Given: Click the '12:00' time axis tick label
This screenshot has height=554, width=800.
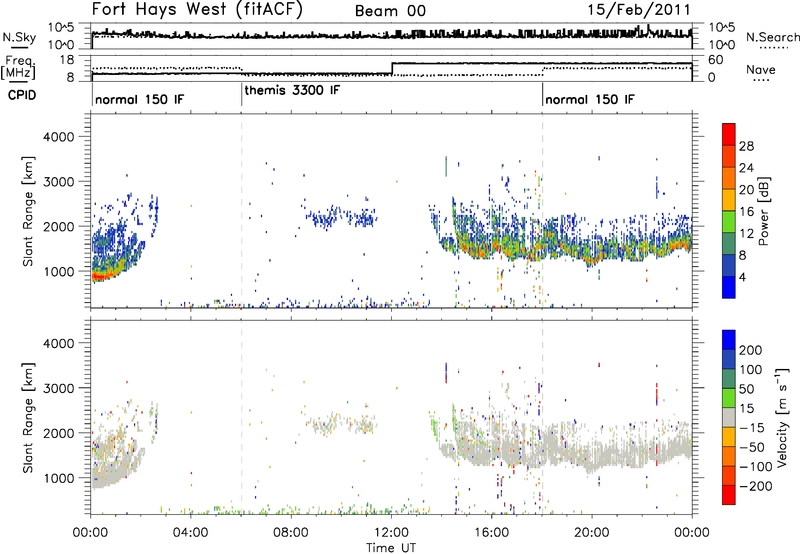Looking at the screenshot, I should [x=391, y=533].
